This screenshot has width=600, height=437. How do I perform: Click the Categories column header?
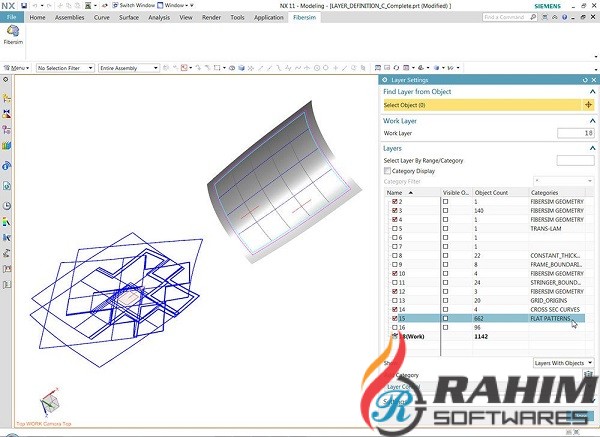pyautogui.click(x=557, y=192)
